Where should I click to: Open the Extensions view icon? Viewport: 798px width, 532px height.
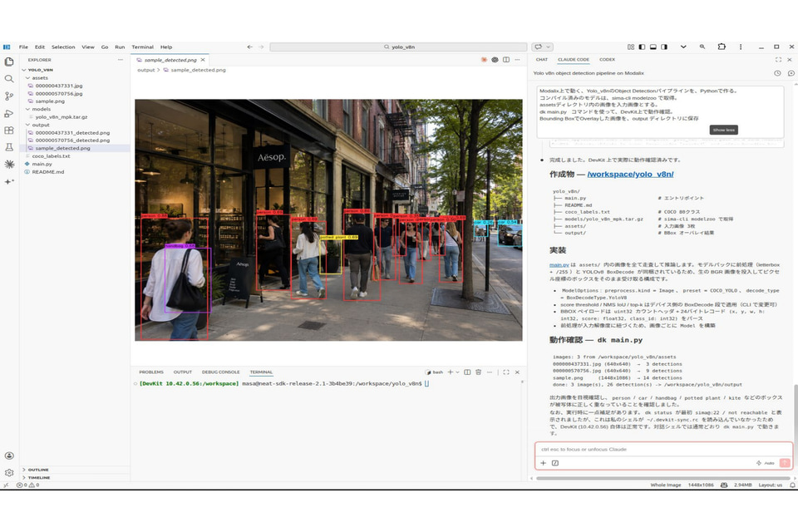(x=9, y=131)
